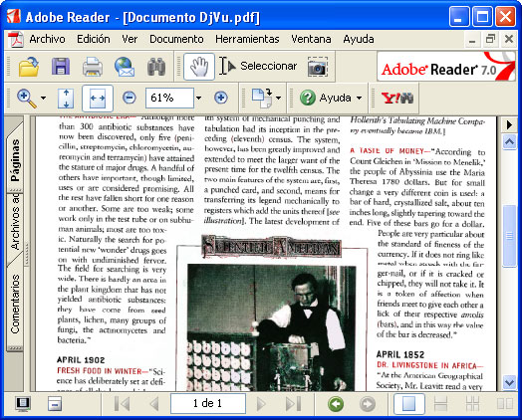The width and height of the screenshot is (522, 420).
Task: Activate the Hand tool
Action: [199, 66]
